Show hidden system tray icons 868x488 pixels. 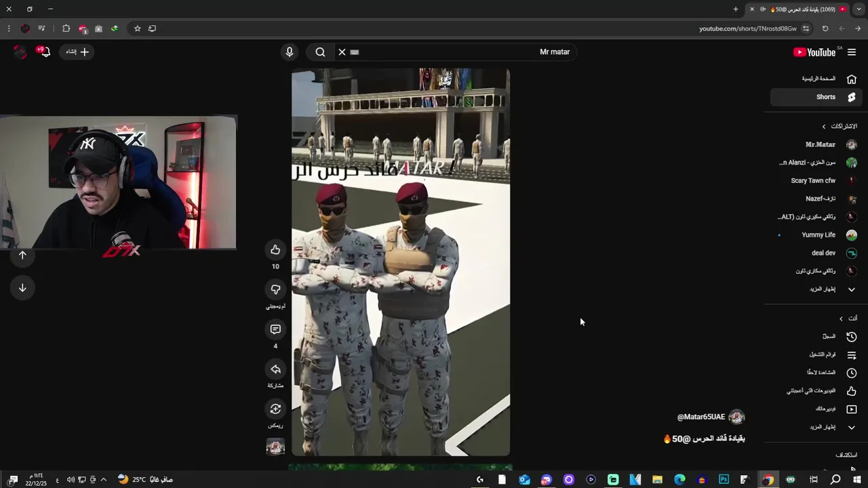click(103, 479)
